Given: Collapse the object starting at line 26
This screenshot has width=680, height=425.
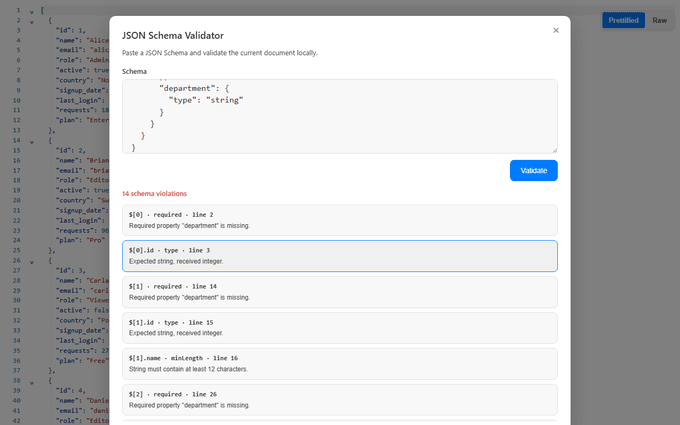Looking at the screenshot, I should (x=32, y=262).
